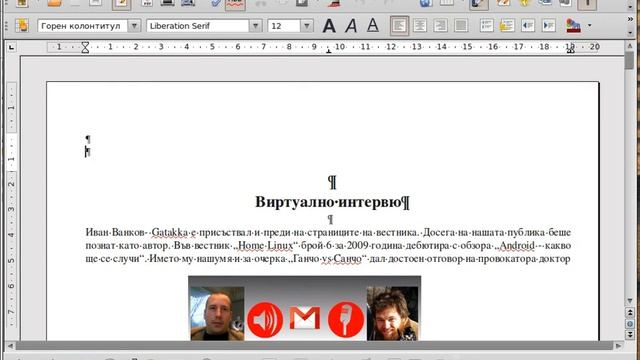
Task: Open the Styles and Formatting panel icon
Action: (x=21, y=26)
